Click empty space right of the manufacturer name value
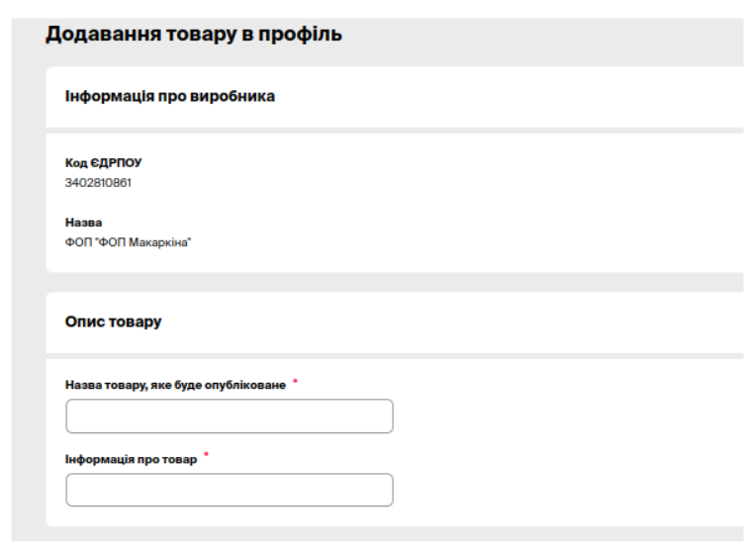This screenshot has height=554, width=756. 445,241
